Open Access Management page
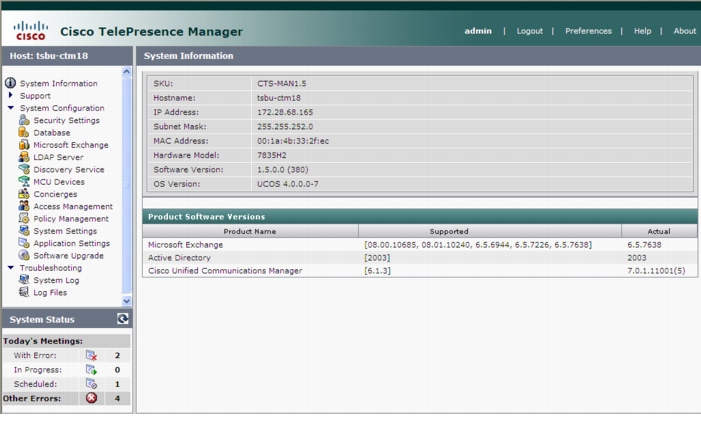 (x=73, y=206)
